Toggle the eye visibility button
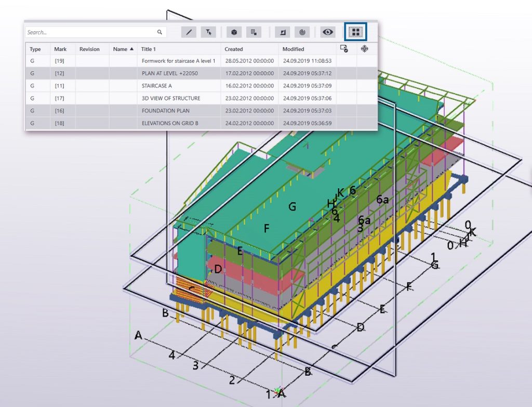 pos(327,32)
